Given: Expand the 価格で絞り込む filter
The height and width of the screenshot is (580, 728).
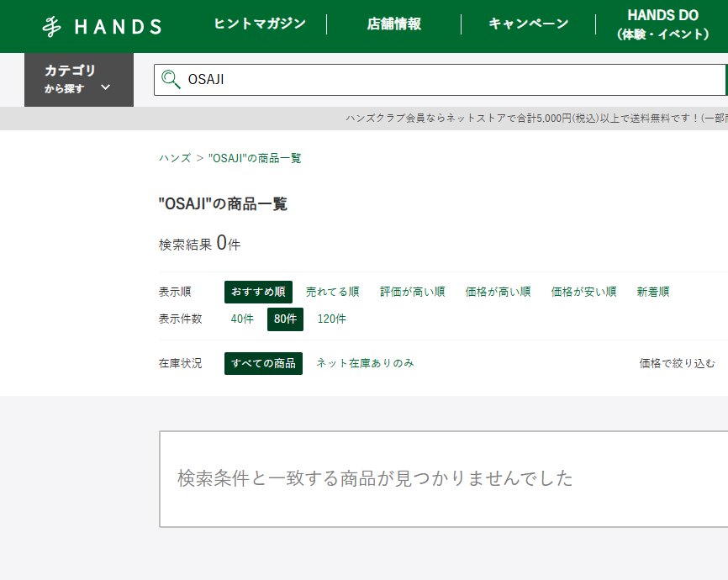Looking at the screenshot, I should [x=677, y=363].
